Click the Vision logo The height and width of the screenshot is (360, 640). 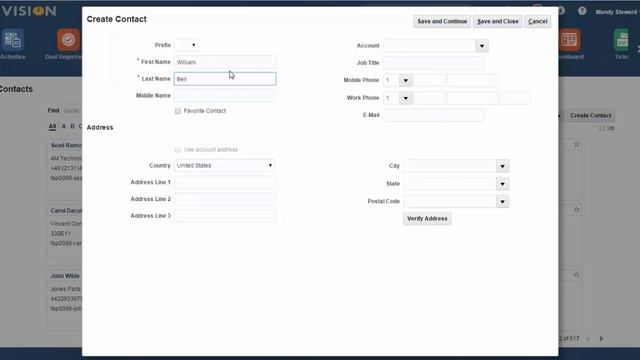(29, 11)
